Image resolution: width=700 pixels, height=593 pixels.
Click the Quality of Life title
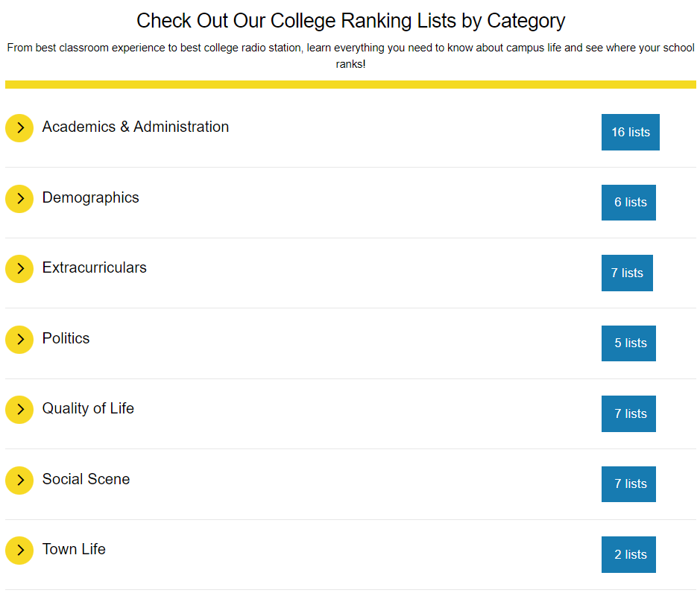(88, 409)
